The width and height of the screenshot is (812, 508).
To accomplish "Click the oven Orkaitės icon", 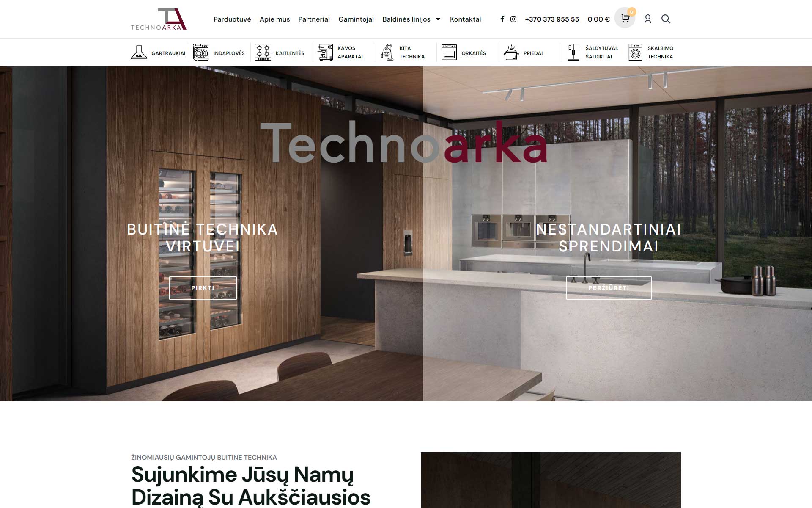I will pos(449,52).
